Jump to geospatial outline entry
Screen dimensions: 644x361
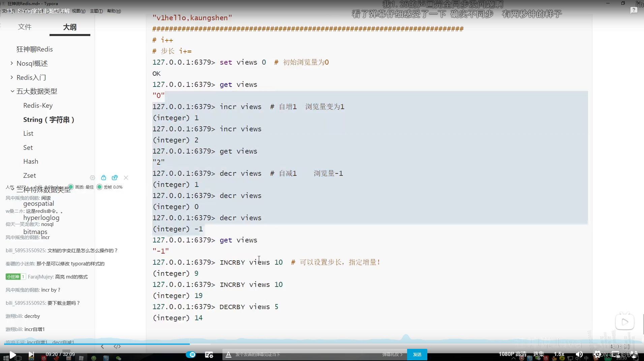point(38,204)
